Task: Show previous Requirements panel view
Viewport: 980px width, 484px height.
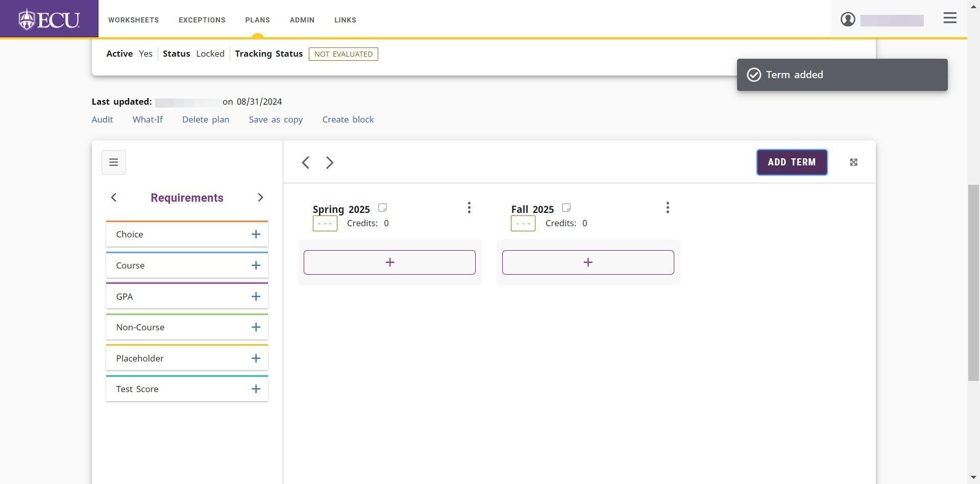Action: 114,198
